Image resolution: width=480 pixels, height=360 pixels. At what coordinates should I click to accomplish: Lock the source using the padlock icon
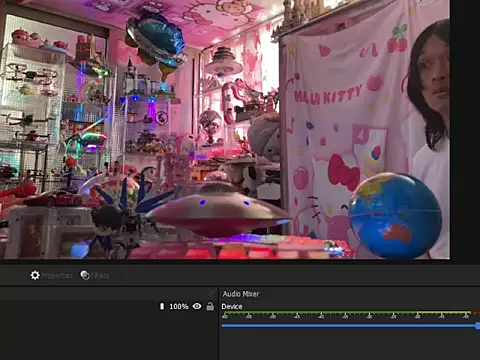210,306
